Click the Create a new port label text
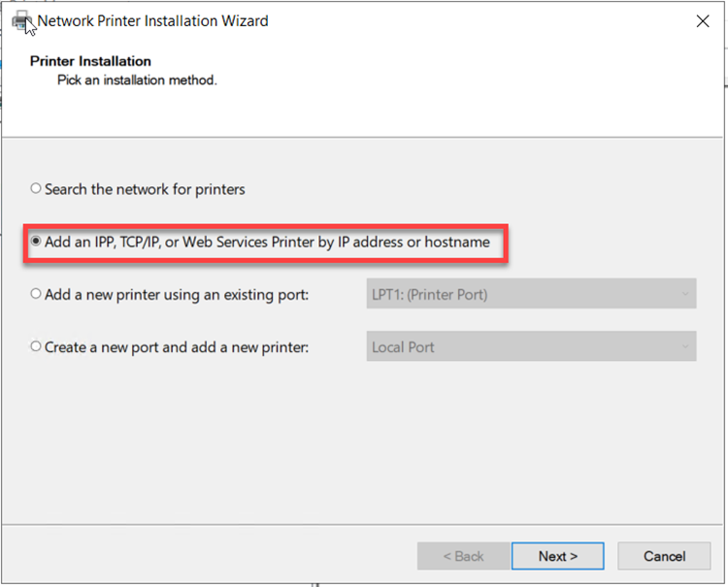The image size is (728, 587). pyautogui.click(x=177, y=346)
